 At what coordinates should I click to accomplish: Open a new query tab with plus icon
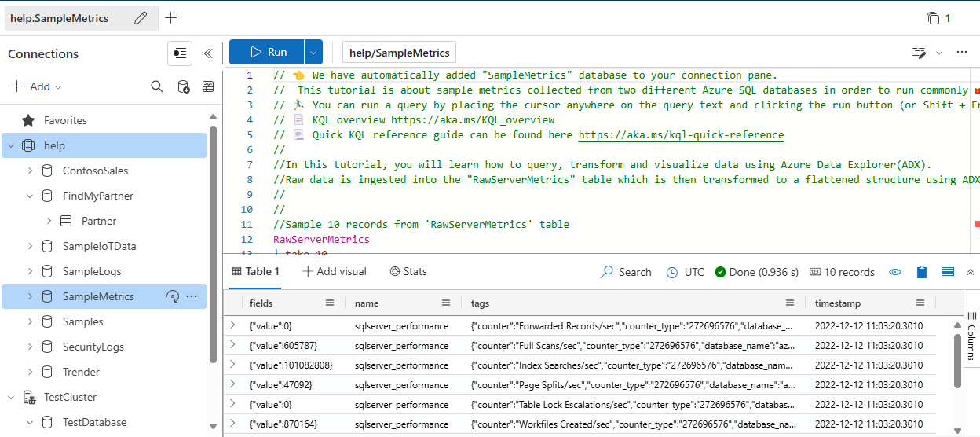coord(170,18)
